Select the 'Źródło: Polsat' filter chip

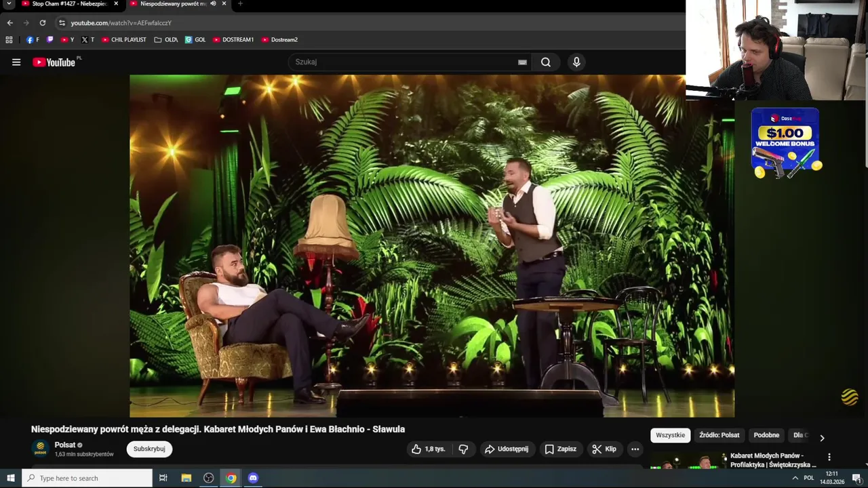[x=719, y=435]
